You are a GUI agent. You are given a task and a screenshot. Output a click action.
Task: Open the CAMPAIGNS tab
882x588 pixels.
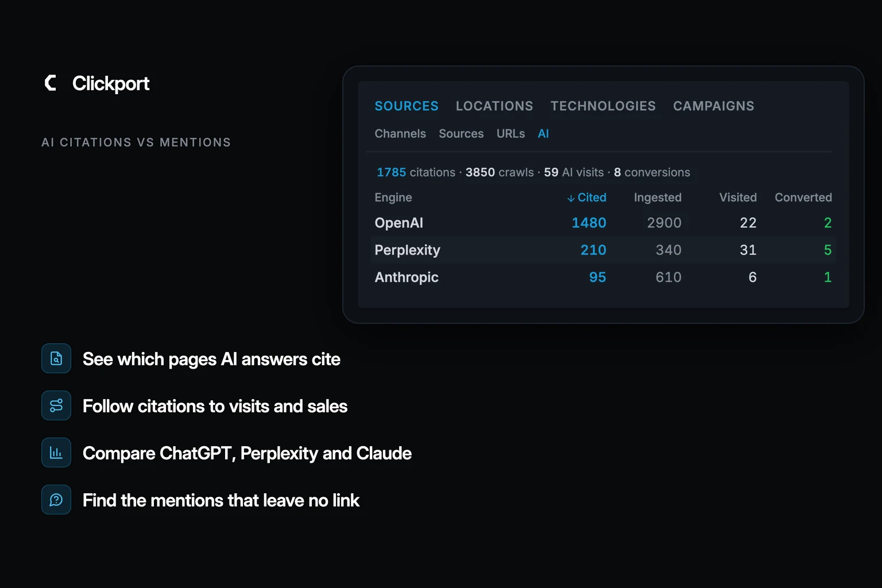(x=714, y=106)
